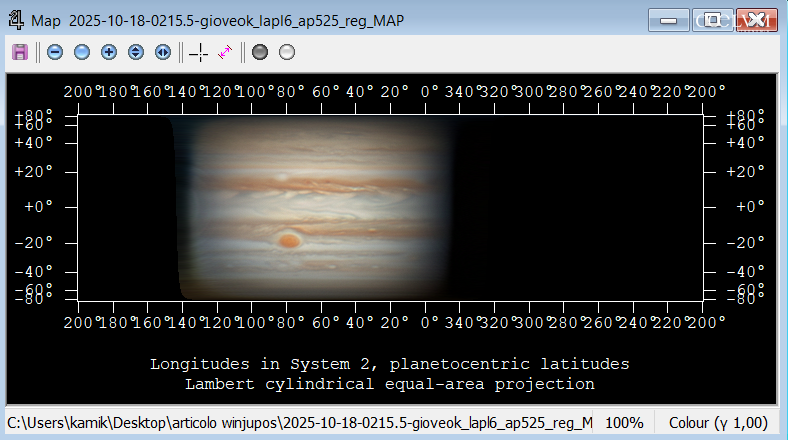
Task: Minimize the Map window
Action: [x=670, y=19]
